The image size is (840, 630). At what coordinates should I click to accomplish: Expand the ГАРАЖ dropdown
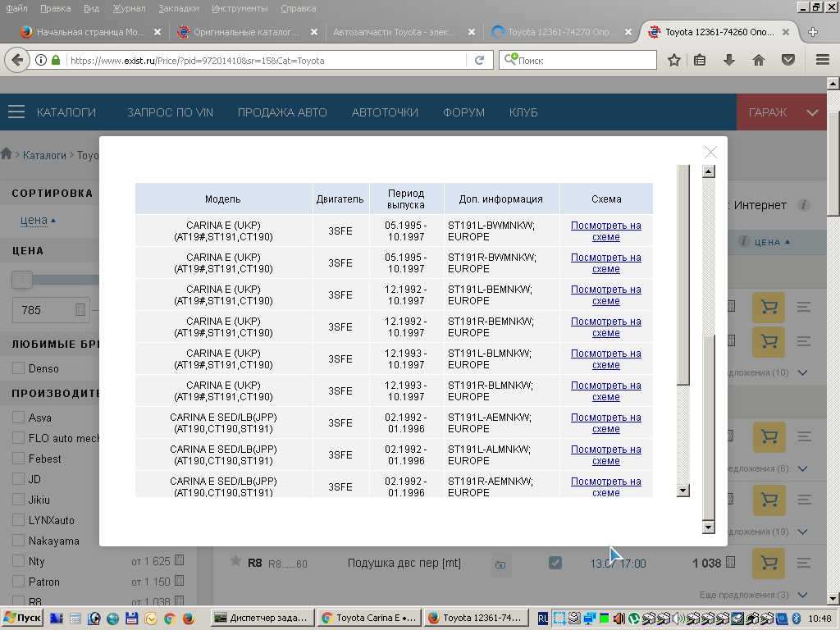(812, 112)
